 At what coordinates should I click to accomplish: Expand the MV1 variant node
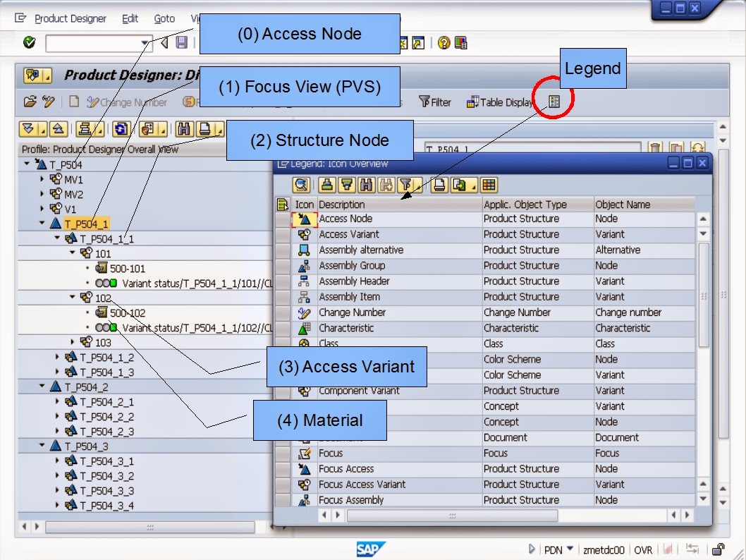tap(42, 180)
